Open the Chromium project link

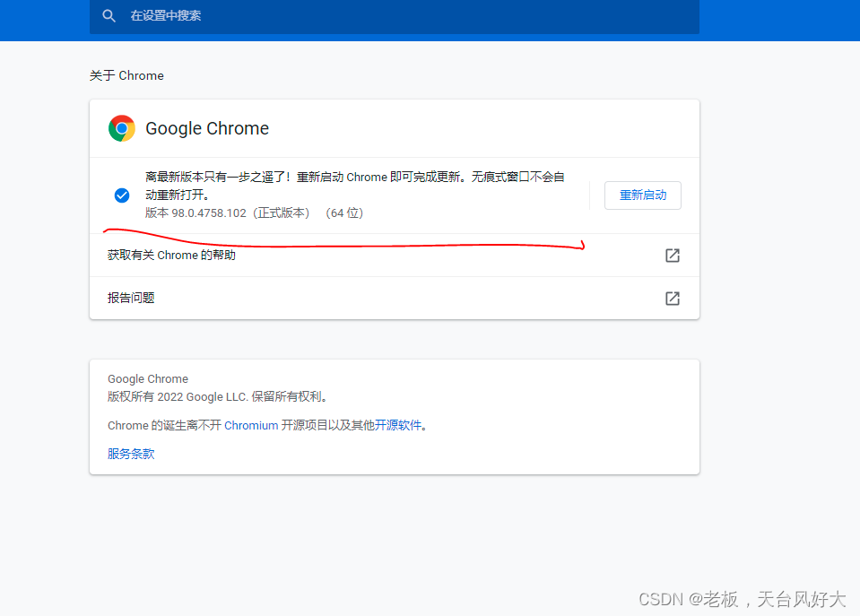(251, 426)
